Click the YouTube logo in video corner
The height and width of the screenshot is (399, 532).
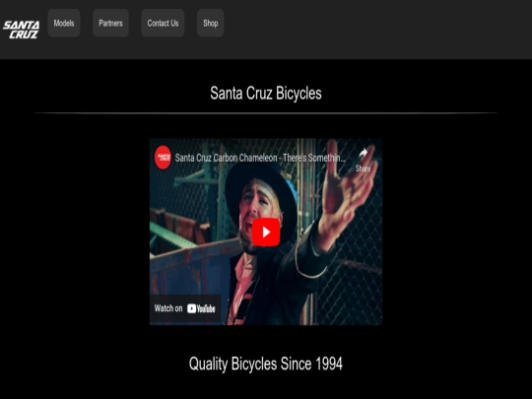(x=201, y=308)
